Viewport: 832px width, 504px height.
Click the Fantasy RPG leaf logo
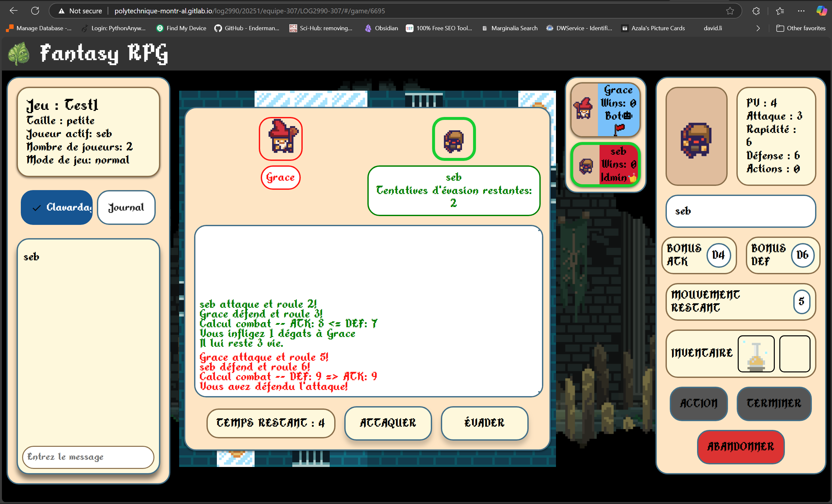(x=19, y=53)
